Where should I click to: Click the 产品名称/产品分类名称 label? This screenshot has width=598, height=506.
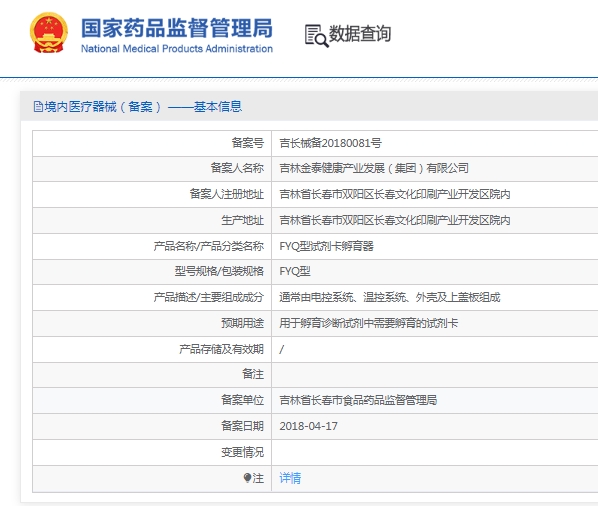209,246
